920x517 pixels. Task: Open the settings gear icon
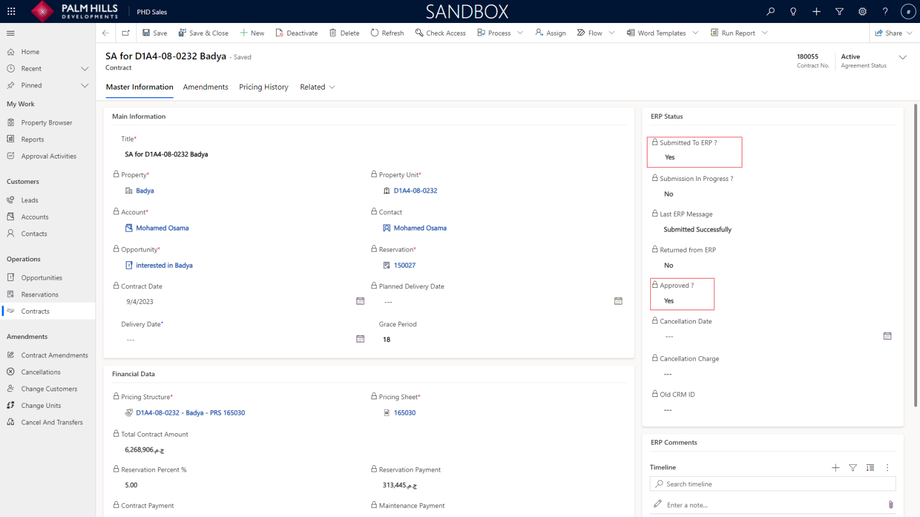click(x=862, y=11)
